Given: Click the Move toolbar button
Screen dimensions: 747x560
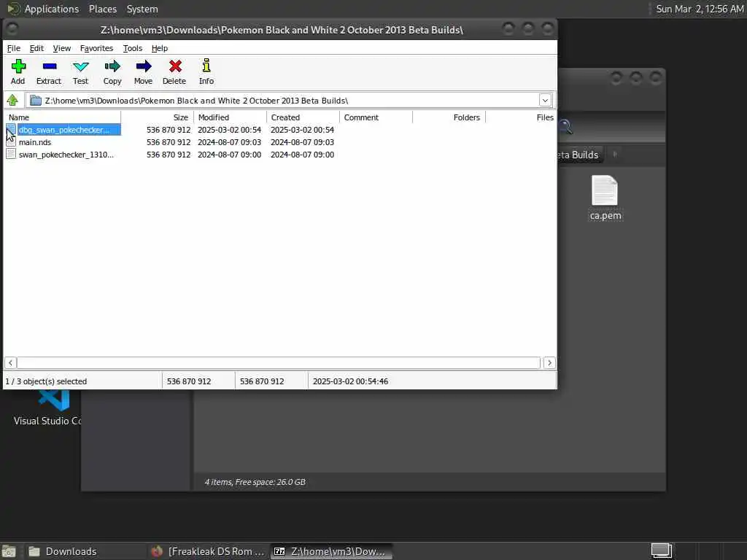Looking at the screenshot, I should (x=143, y=72).
